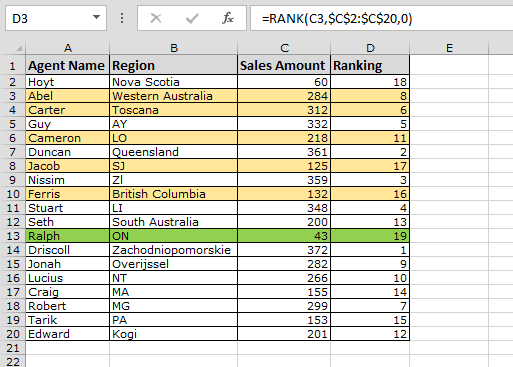The height and width of the screenshot is (367, 513).
Task: Click the formula bar RANK formula text
Action: coord(337,18)
